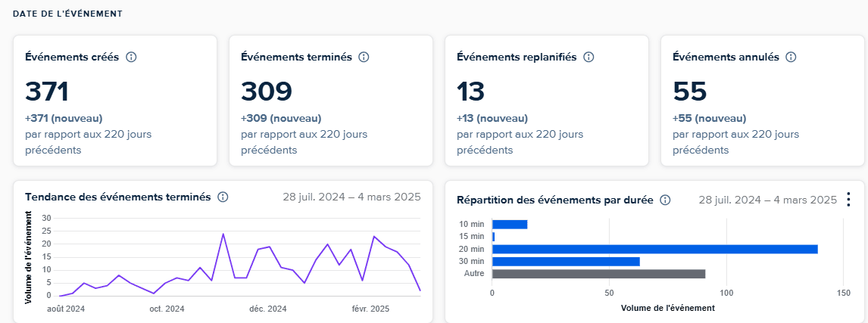The image size is (868, 323).
Task: Open three-dot menu on duration chart
Action: pyautogui.click(x=848, y=200)
